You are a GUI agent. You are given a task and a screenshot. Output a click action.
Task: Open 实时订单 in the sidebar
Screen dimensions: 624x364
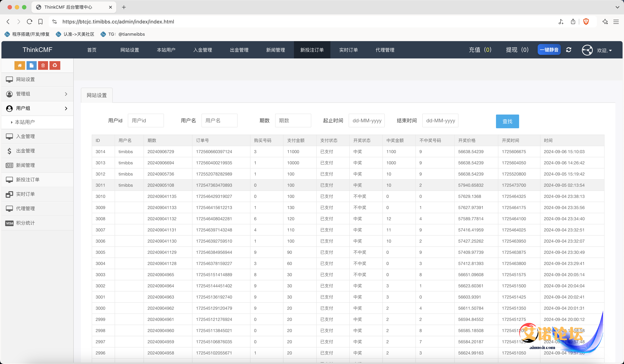(x=37, y=194)
